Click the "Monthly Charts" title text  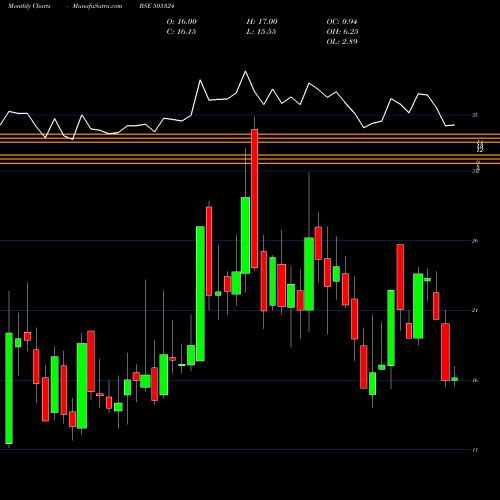pyautogui.click(x=29, y=6)
